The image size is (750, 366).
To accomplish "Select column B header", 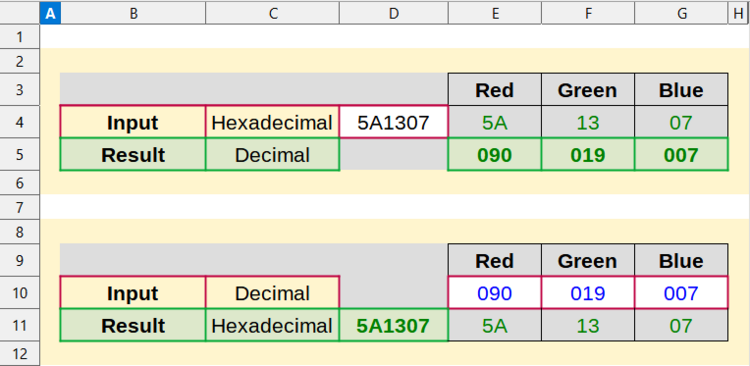I will [x=133, y=14].
